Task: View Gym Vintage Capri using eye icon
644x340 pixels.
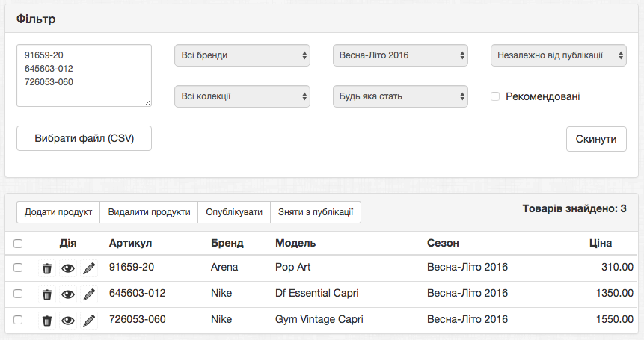Action: coord(68,321)
